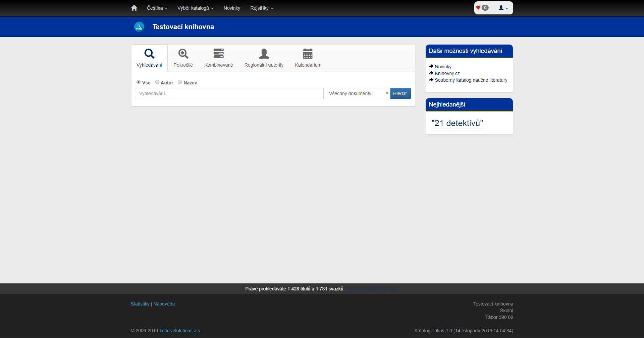Open the Knihovny.cz link
The height and width of the screenshot is (338, 644).
click(447, 73)
